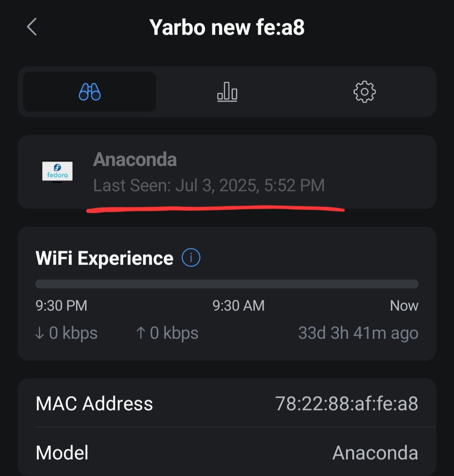Tap the MAC value 78:22:88:af:fe:a8

coord(346,403)
